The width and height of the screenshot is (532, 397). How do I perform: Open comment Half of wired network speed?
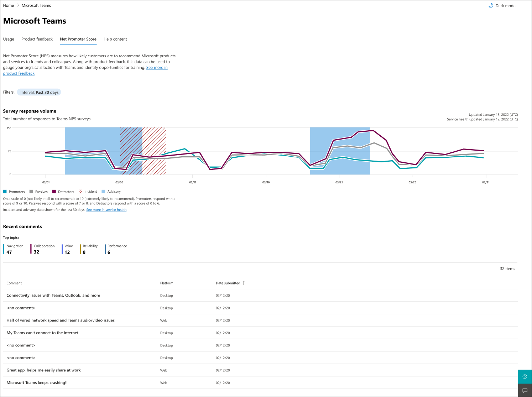point(61,320)
